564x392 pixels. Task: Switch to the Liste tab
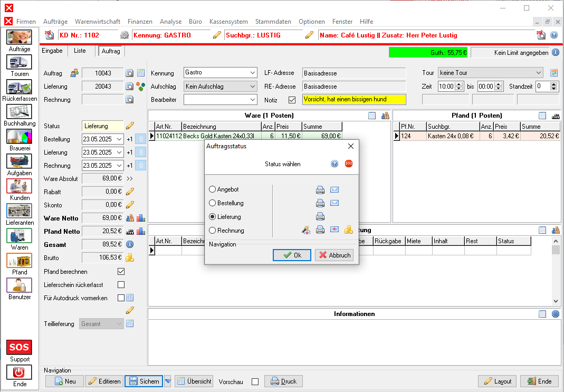point(80,51)
